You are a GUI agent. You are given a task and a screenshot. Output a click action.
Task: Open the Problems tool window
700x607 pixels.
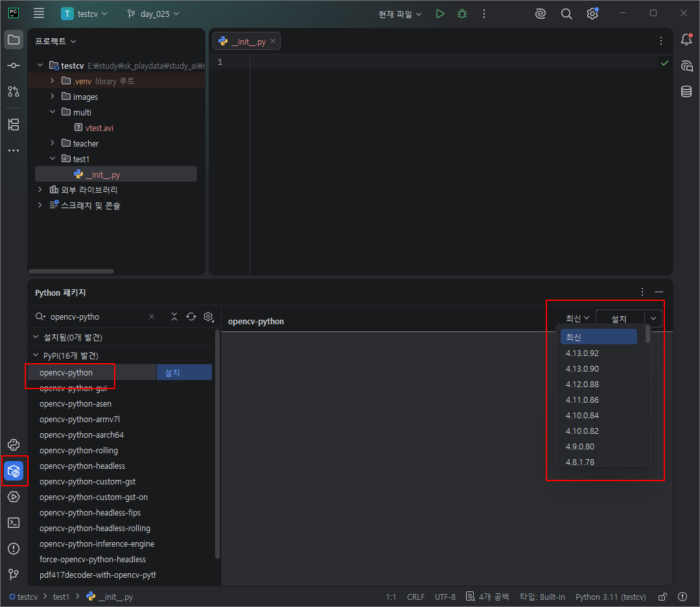point(14,549)
